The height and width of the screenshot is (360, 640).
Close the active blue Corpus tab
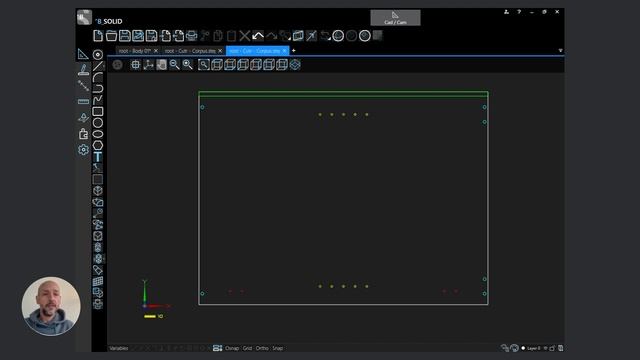click(284, 51)
